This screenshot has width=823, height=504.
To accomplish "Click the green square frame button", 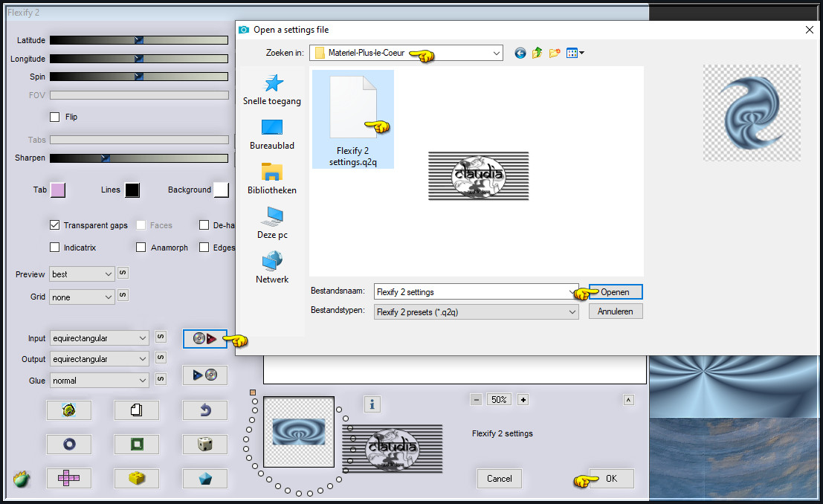I will 137,444.
